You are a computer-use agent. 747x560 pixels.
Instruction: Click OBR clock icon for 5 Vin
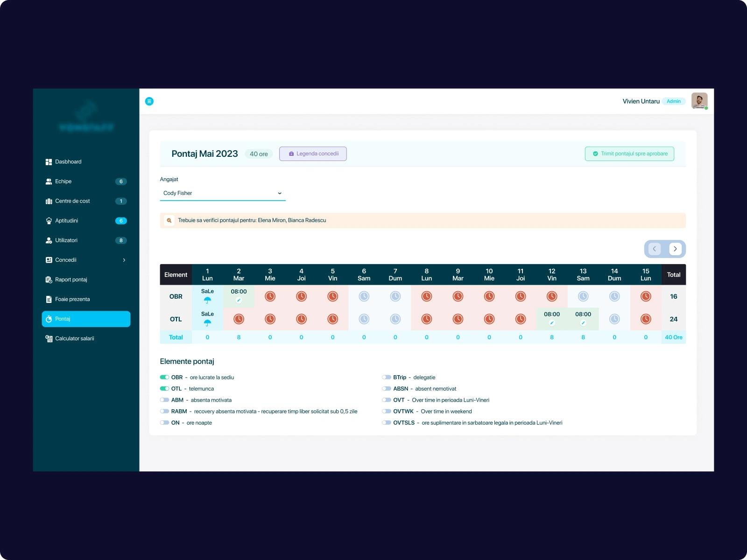coord(333,296)
